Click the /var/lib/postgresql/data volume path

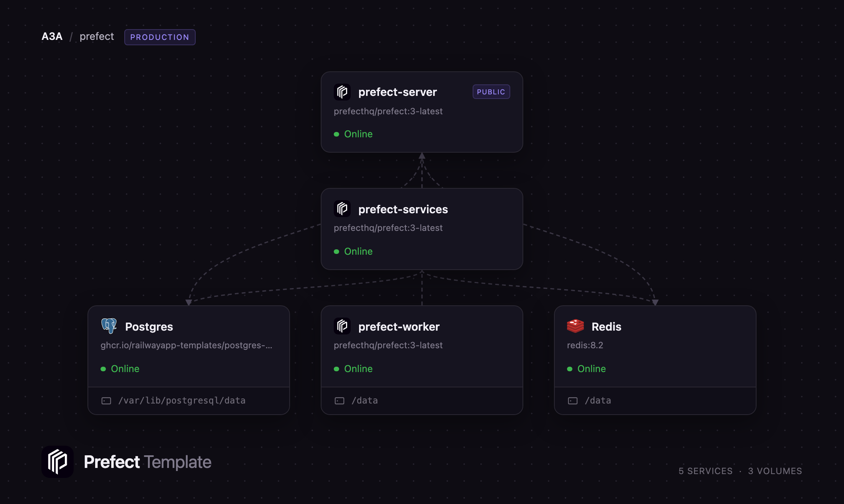(182, 401)
